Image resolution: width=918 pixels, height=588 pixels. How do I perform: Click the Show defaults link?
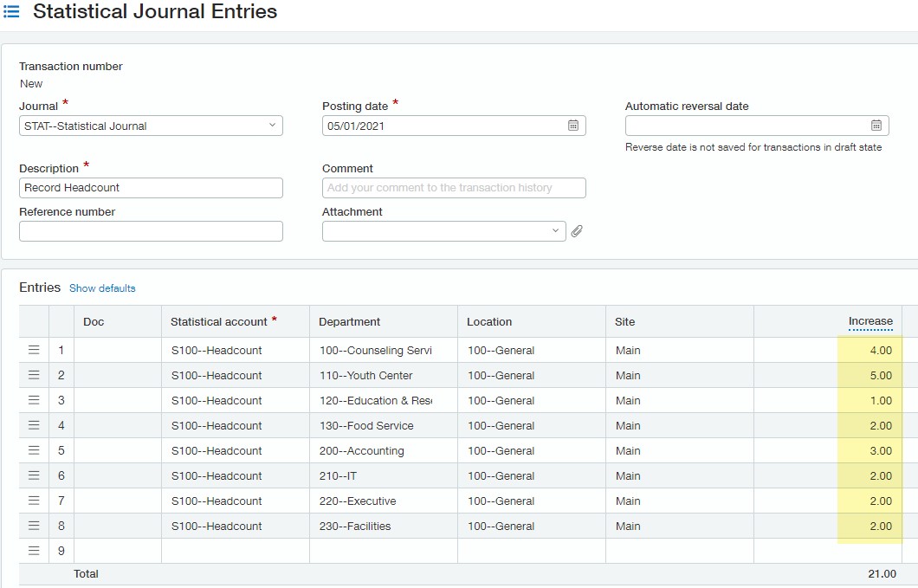102,288
